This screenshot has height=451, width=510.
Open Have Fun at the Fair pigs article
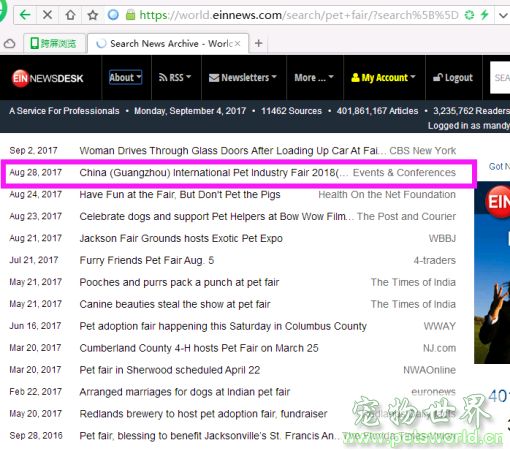click(x=180, y=195)
